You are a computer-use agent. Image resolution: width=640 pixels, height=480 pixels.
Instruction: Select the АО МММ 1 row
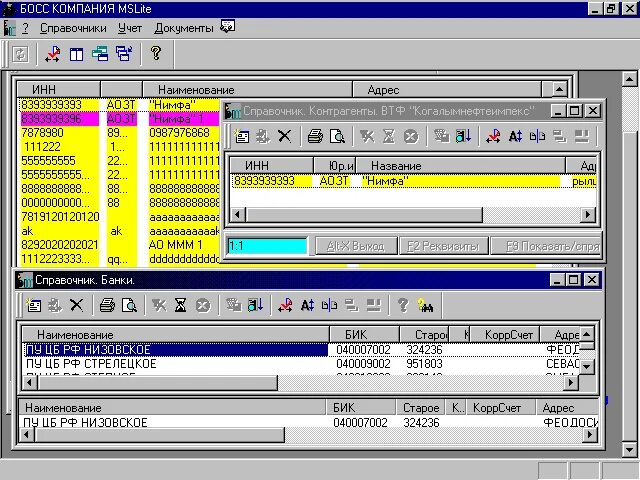point(120,244)
